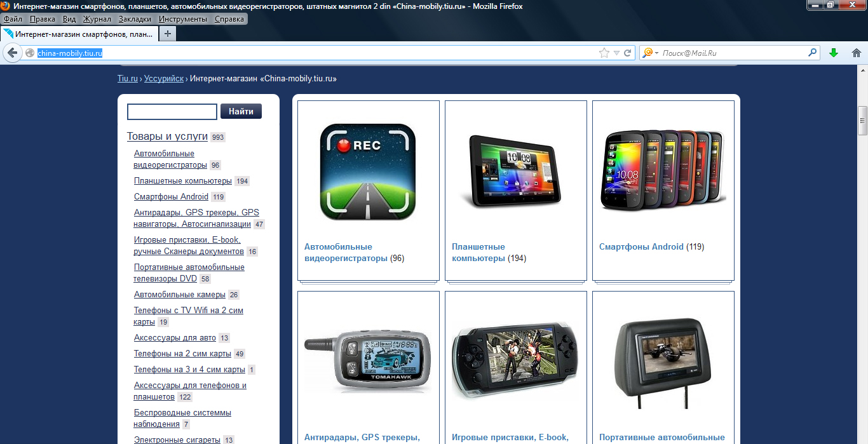Click the Найти search button

241,112
